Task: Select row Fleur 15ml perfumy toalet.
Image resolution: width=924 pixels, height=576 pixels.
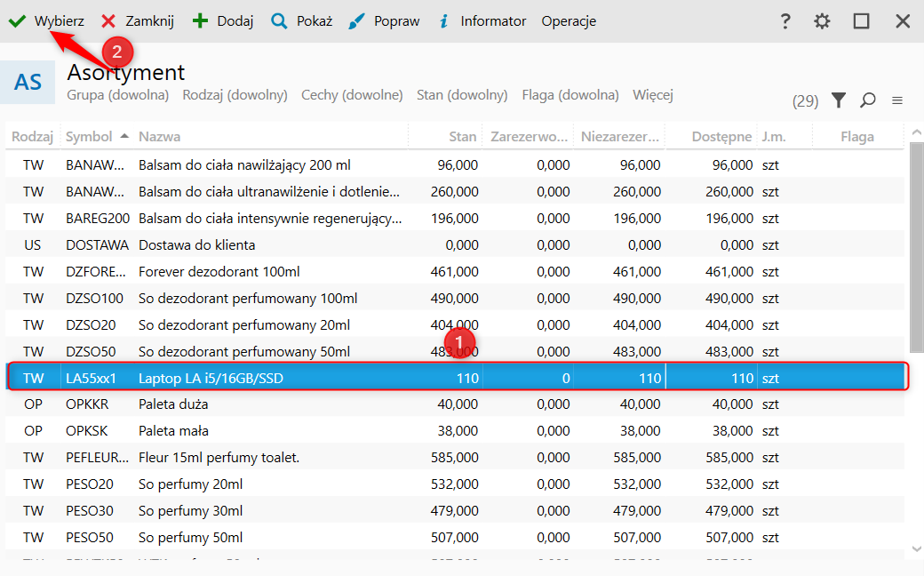Action: click(x=455, y=458)
